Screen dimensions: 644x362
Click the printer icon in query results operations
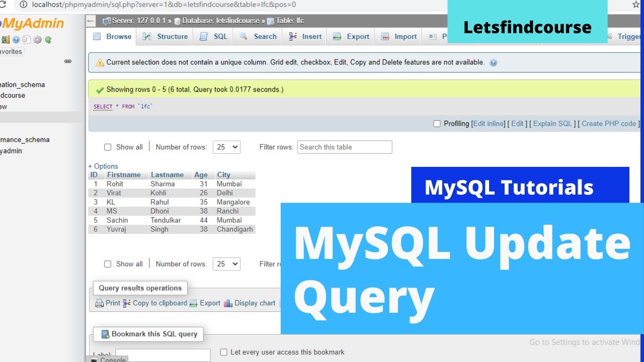[100, 303]
